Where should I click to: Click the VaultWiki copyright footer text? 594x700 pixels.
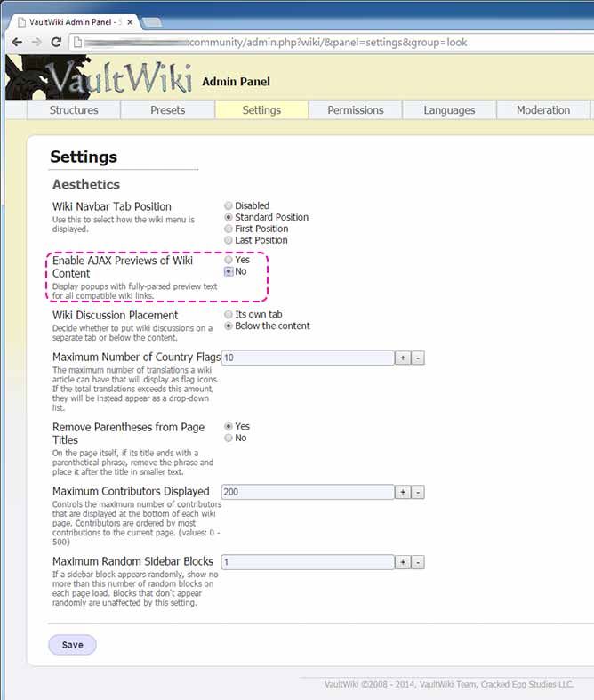click(449, 684)
